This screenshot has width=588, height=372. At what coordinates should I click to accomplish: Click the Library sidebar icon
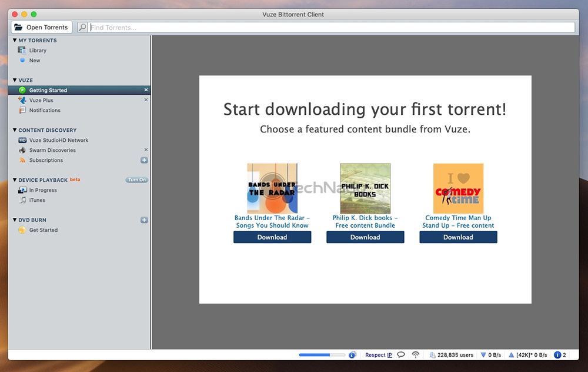[x=22, y=50]
